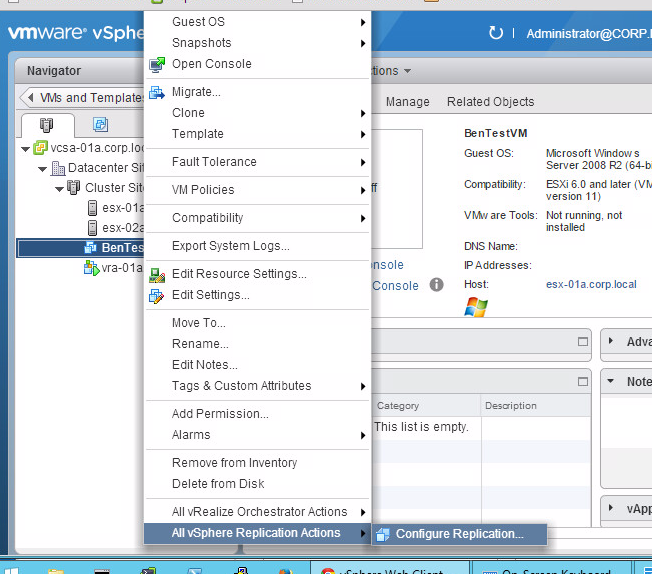The image size is (652, 574).
Task: Expand Guest OS submenu
Action: (x=257, y=22)
